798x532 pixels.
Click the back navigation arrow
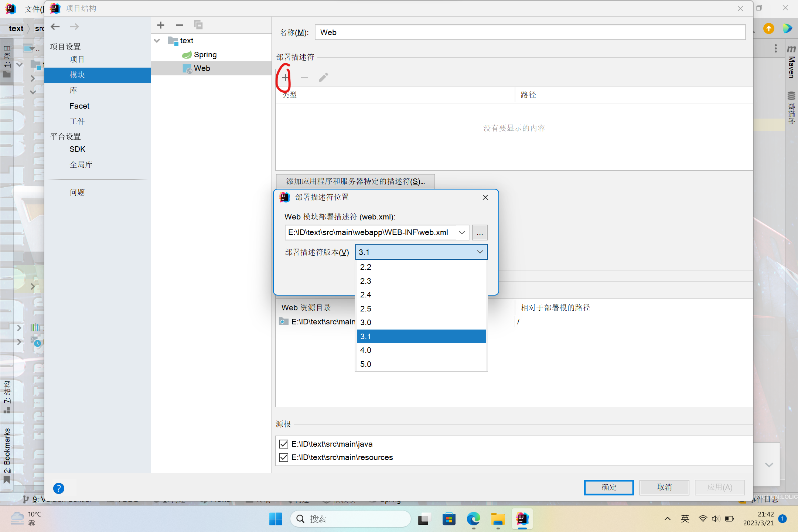click(55, 27)
